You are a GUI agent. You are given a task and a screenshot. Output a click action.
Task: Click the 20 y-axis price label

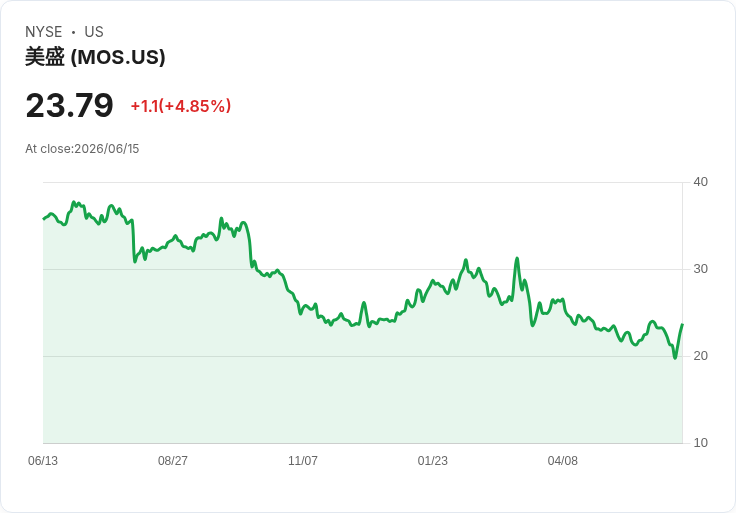(x=700, y=356)
